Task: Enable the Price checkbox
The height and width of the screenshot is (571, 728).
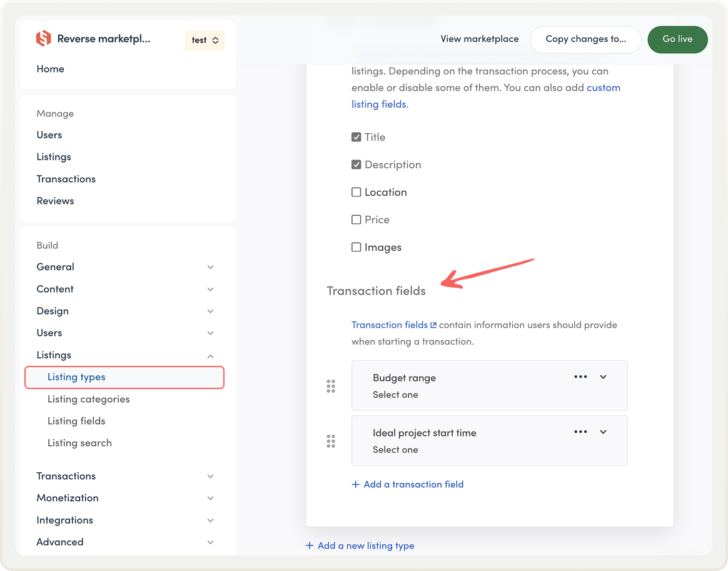Action: coord(356,220)
